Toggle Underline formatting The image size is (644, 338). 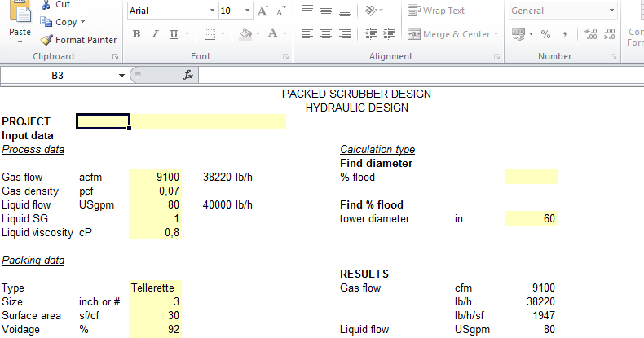(x=174, y=34)
